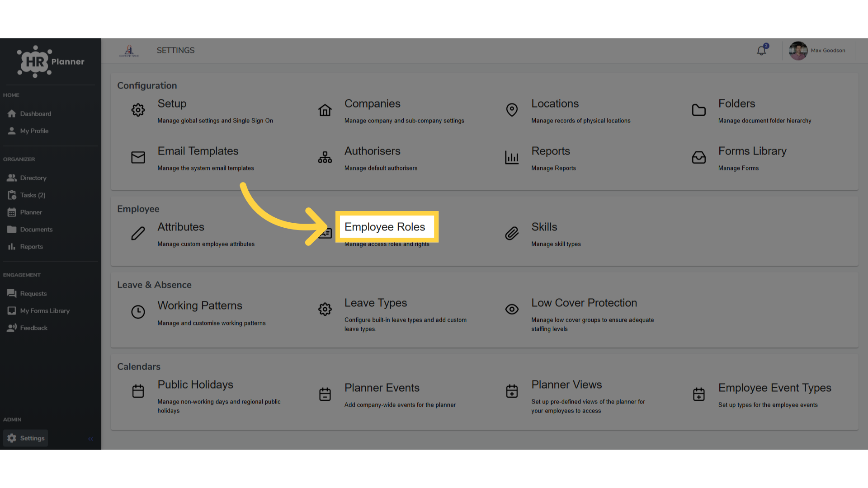Open the Email Templates link
Screen dimensions: 868x488
[x=198, y=151]
